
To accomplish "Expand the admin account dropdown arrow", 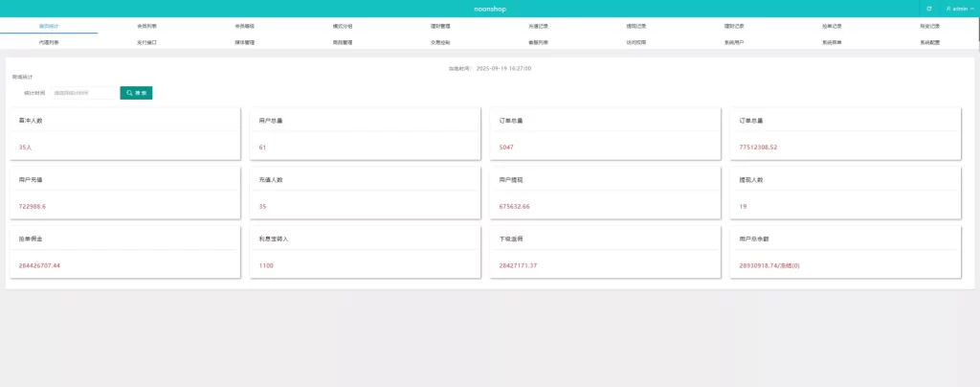I will click(x=972, y=9).
